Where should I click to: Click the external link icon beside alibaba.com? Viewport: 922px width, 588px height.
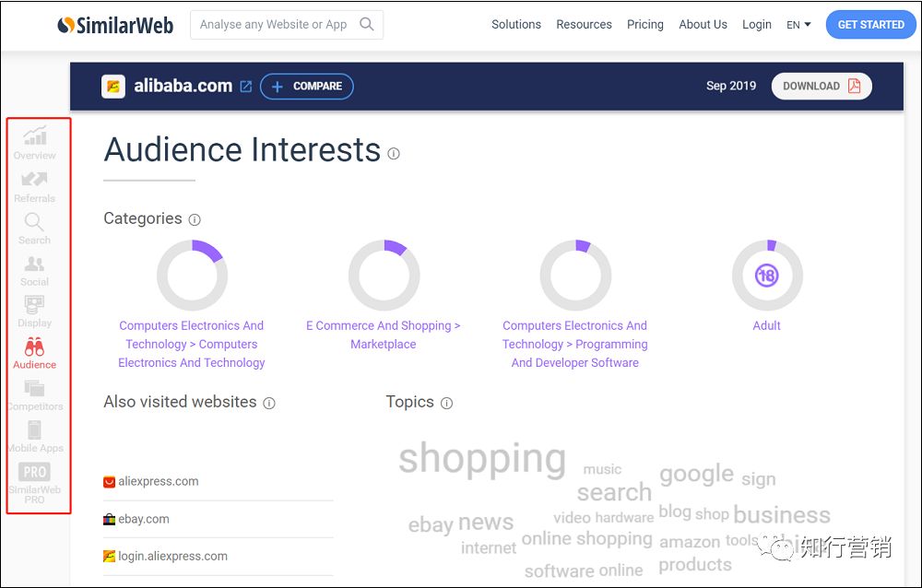click(x=246, y=87)
